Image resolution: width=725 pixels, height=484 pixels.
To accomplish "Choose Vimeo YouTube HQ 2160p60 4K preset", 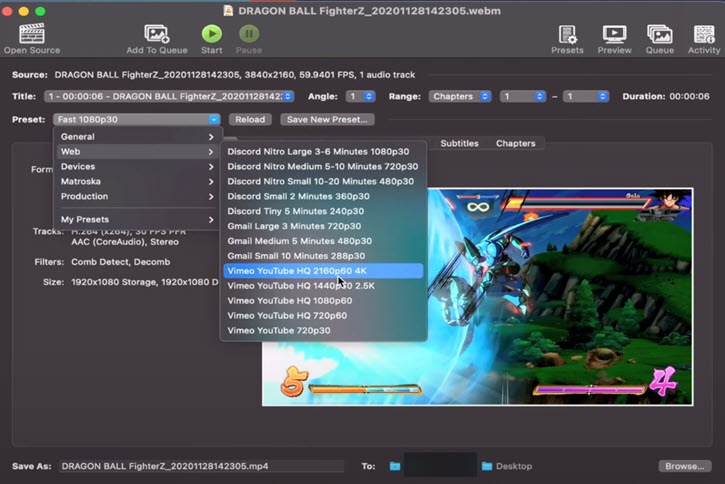I will pos(323,270).
